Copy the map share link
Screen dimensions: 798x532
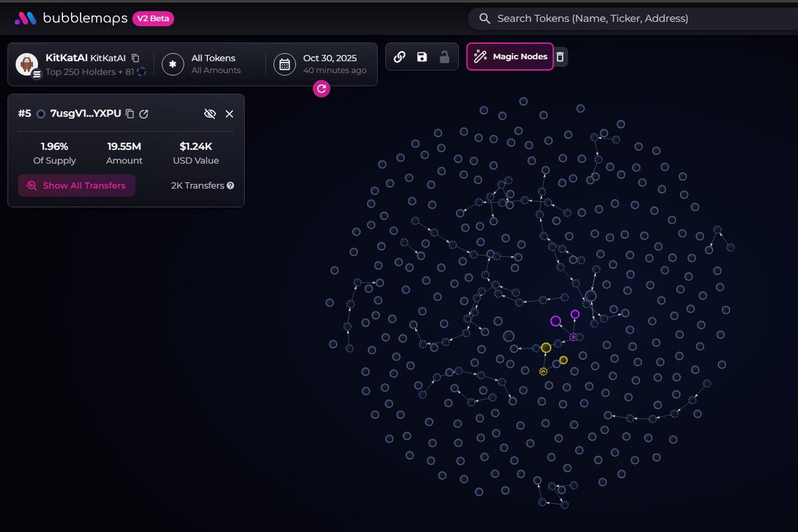click(x=400, y=57)
